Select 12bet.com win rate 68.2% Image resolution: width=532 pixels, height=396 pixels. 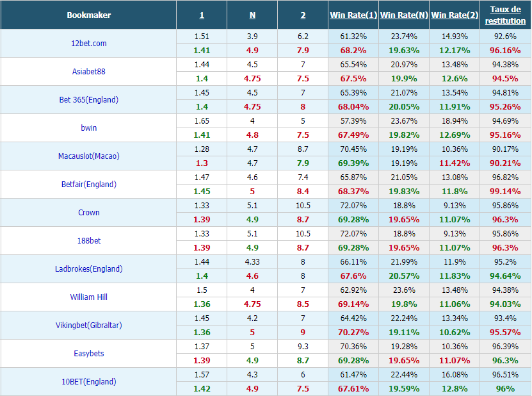pos(353,51)
